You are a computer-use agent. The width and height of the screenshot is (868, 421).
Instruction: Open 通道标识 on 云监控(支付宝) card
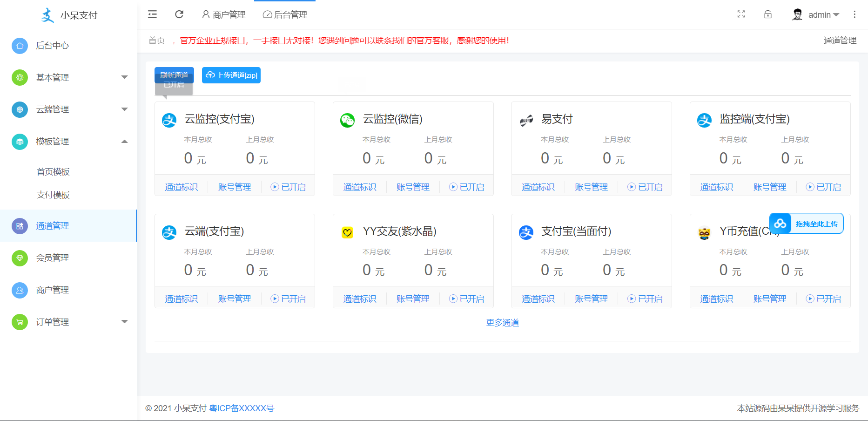point(182,187)
